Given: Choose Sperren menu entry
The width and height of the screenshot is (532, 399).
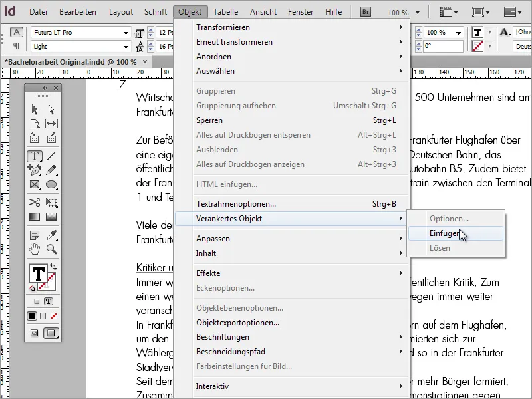Looking at the screenshot, I should 300,120.
